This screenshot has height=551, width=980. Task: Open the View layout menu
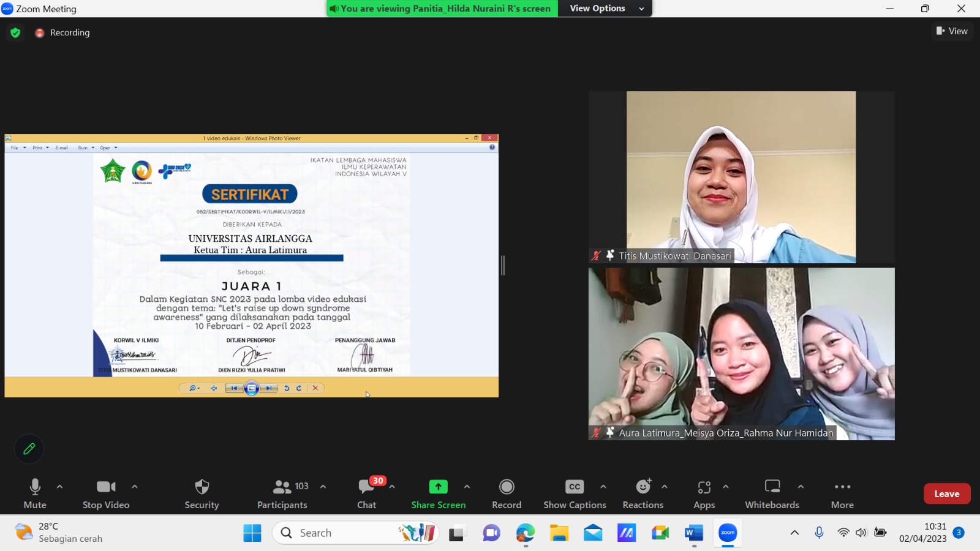pos(952,31)
